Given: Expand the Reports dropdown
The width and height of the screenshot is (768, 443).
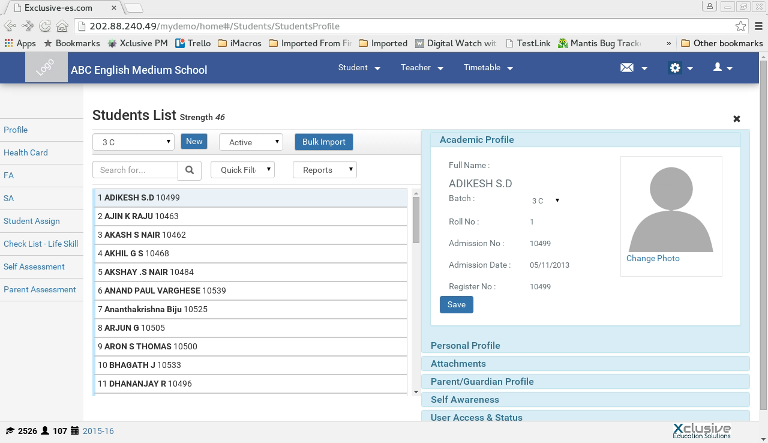Looking at the screenshot, I should 325,170.
